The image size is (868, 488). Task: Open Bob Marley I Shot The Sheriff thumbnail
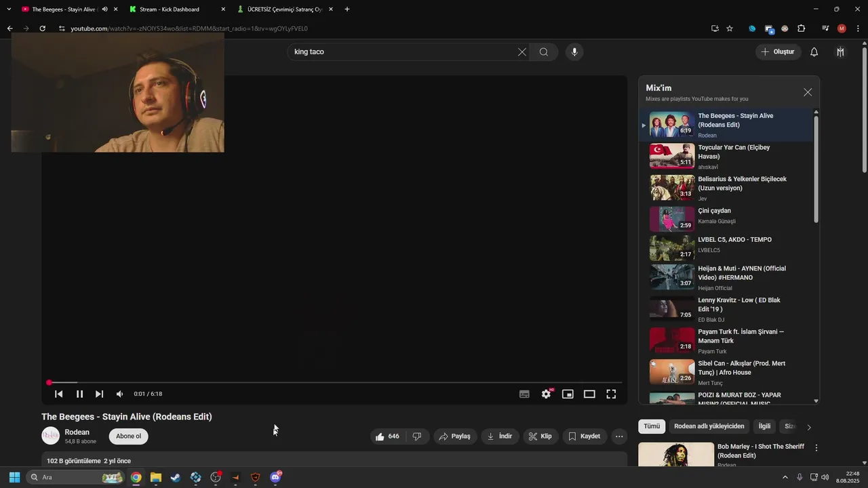click(676, 455)
